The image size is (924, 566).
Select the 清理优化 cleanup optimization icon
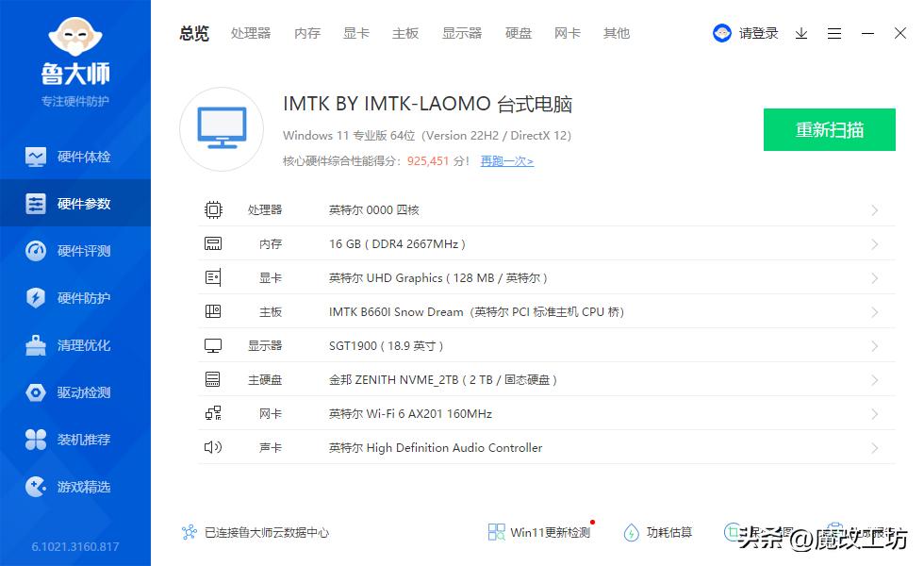pyautogui.click(x=75, y=345)
